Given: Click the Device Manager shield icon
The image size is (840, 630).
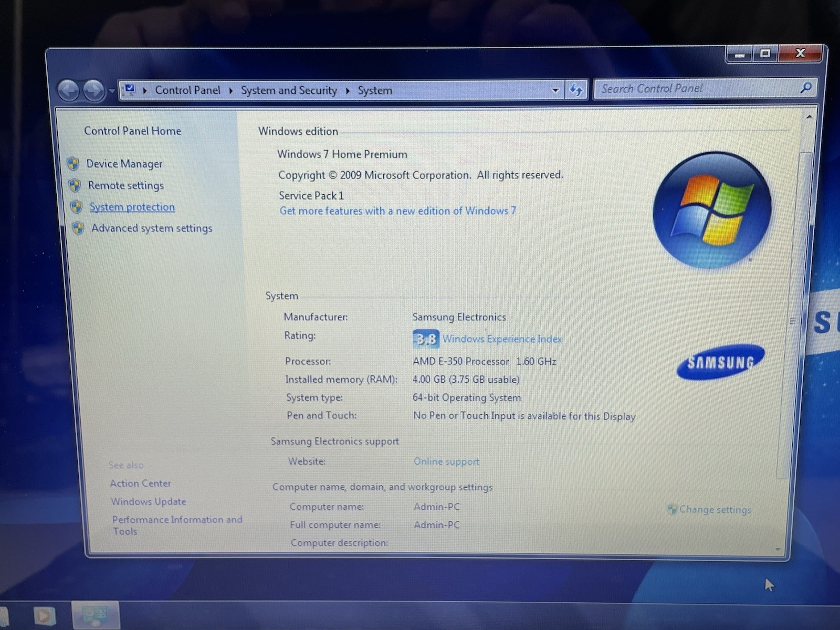Looking at the screenshot, I should 73,164.
